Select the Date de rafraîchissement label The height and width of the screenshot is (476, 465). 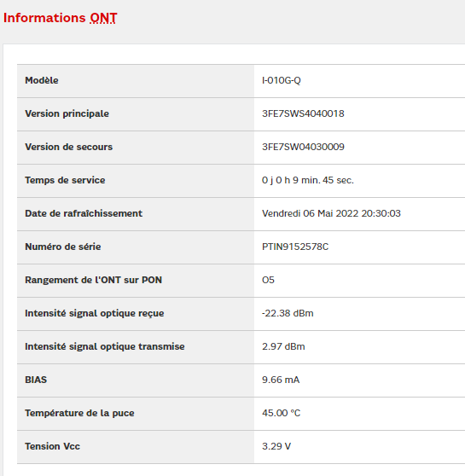point(84,213)
